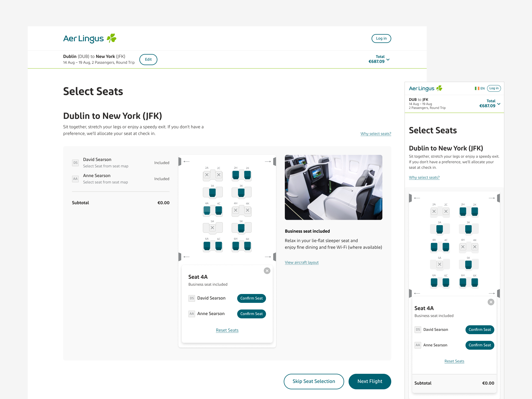
Task: Expand the desktop Total €687.09 chevron
Action: [x=388, y=60]
